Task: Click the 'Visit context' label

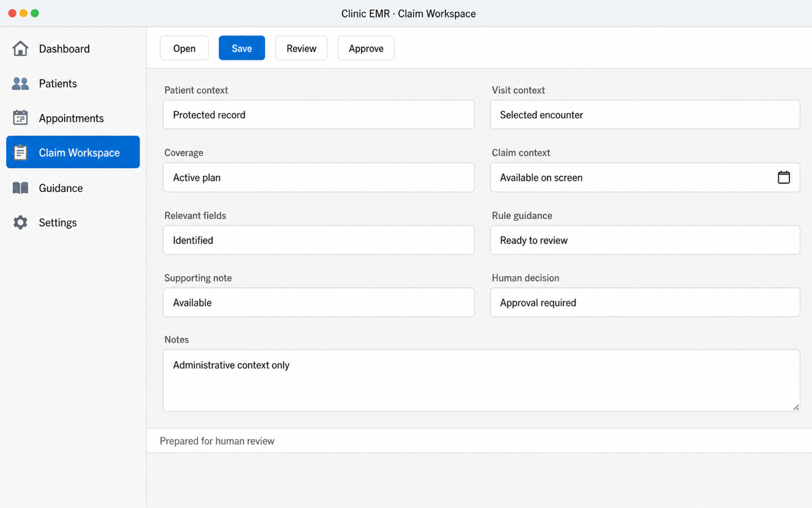Action: coord(518,90)
